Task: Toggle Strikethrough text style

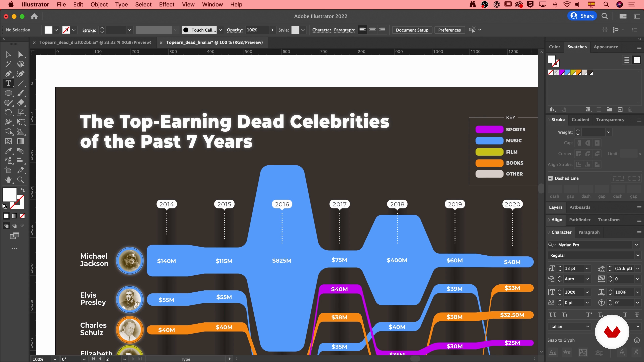Action: coord(637,315)
